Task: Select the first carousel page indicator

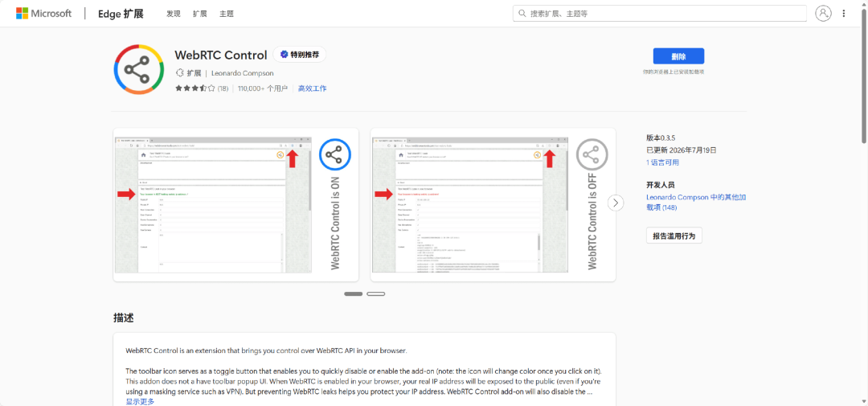Action: point(353,293)
